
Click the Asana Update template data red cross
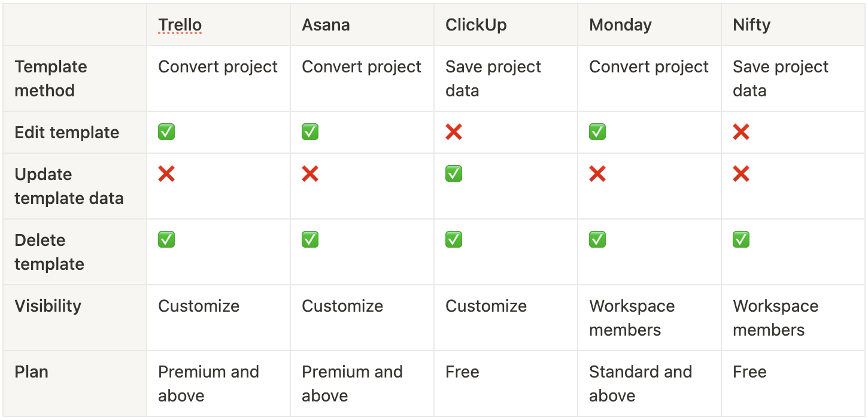(310, 174)
